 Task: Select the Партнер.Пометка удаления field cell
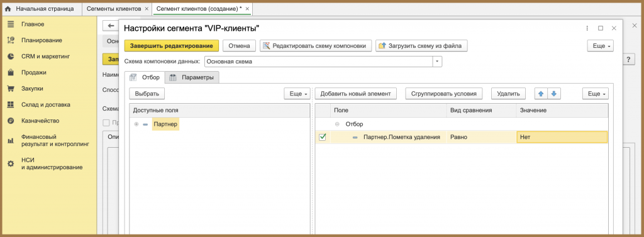(388, 137)
